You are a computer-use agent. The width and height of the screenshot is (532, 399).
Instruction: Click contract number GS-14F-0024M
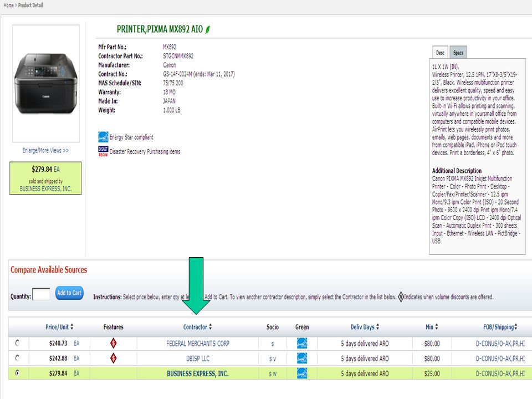(x=177, y=74)
